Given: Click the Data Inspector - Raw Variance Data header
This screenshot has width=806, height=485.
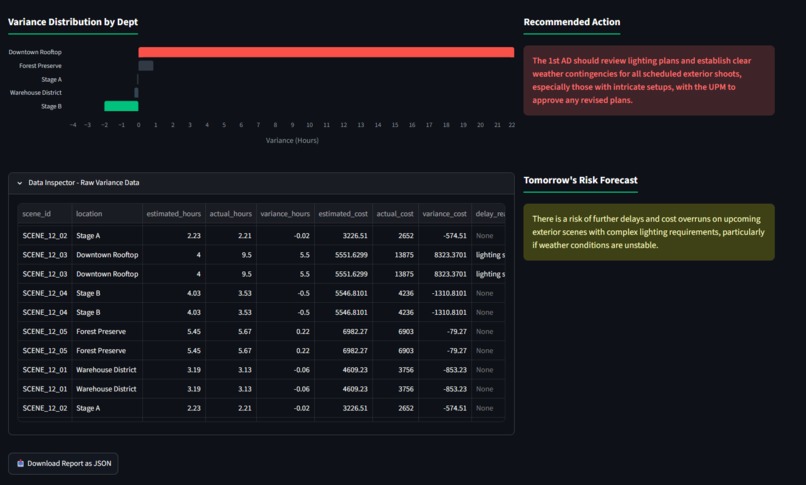Looking at the screenshot, I should pyautogui.click(x=261, y=183).
